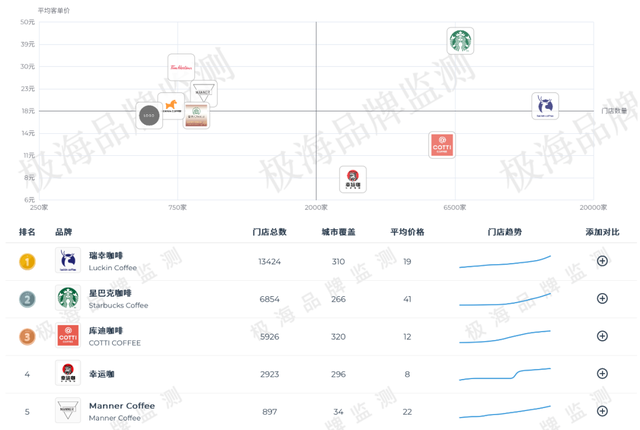View the 幸运咖 store trend sparkline

coord(505,374)
